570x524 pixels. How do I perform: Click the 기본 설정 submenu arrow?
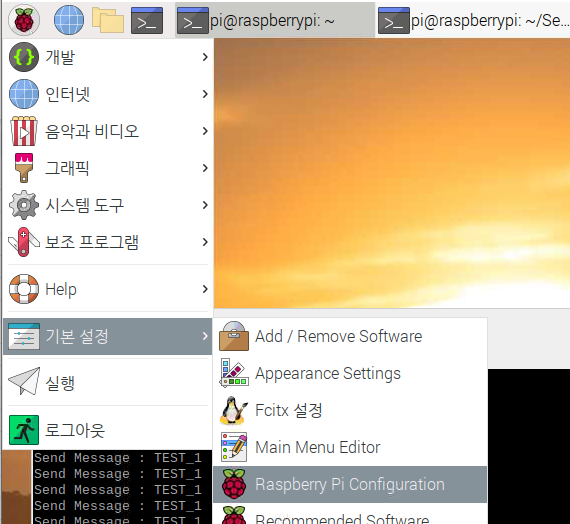pos(205,336)
